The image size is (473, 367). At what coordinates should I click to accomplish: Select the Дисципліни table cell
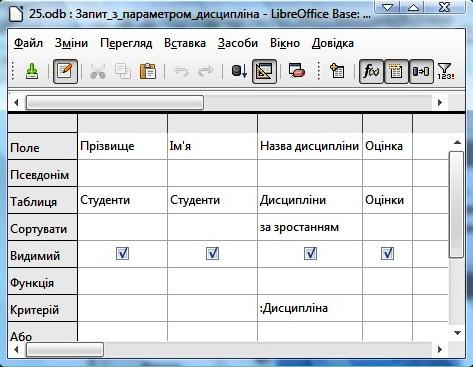point(310,200)
